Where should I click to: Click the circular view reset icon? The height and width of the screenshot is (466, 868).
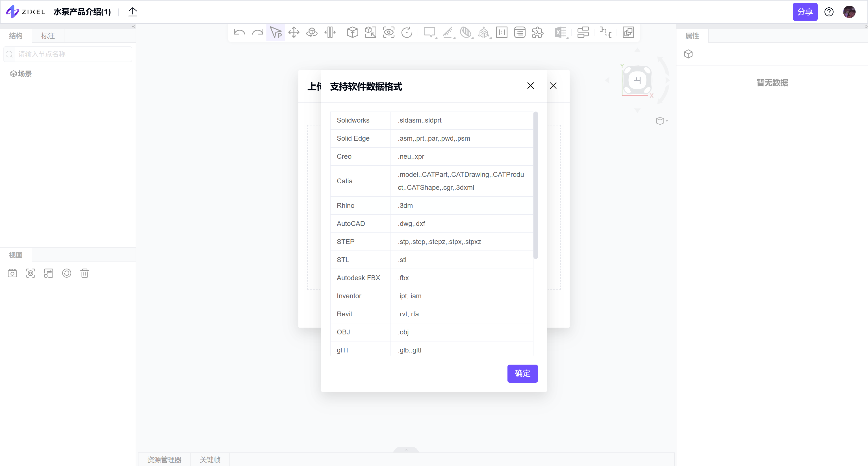click(67, 273)
